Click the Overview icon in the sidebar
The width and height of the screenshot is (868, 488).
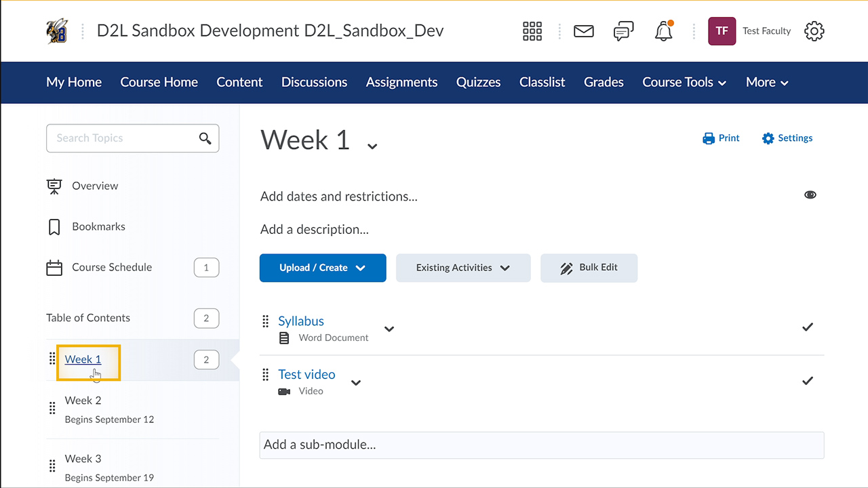[x=54, y=186]
